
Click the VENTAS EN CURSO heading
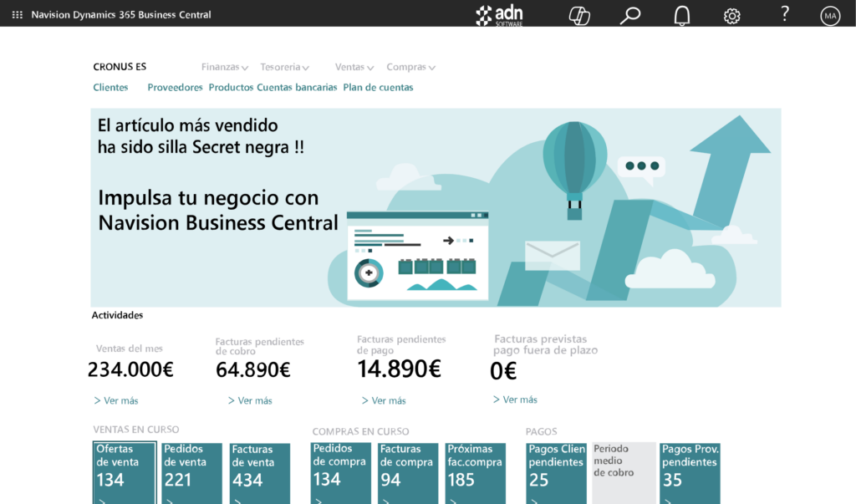click(136, 430)
